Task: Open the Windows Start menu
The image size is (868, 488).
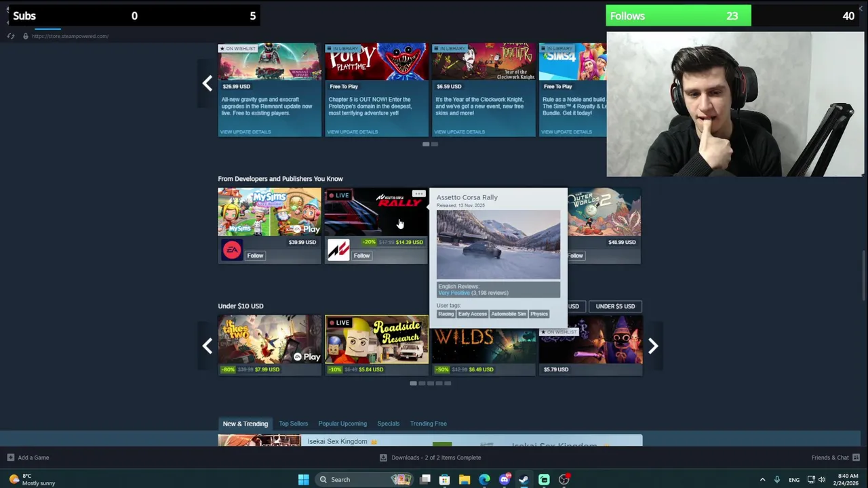Action: (304, 479)
